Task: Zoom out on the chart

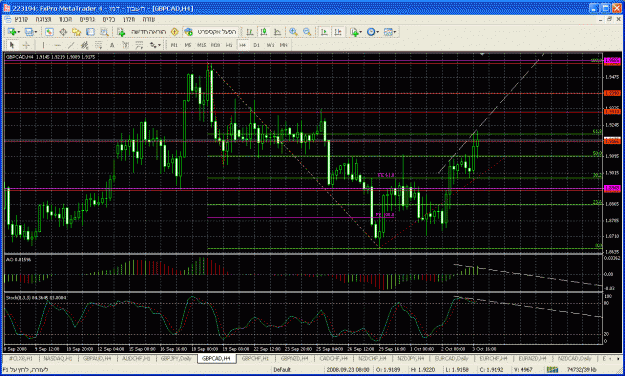Action: pyautogui.click(x=307, y=32)
